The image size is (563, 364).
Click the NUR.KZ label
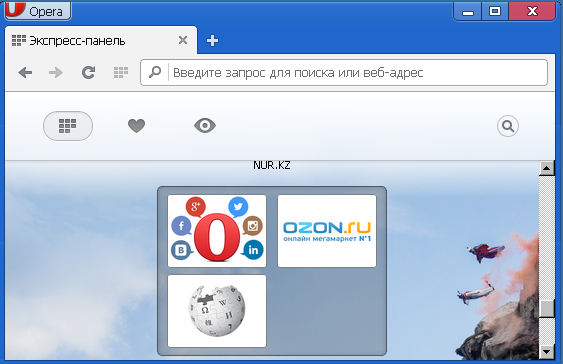(272, 165)
